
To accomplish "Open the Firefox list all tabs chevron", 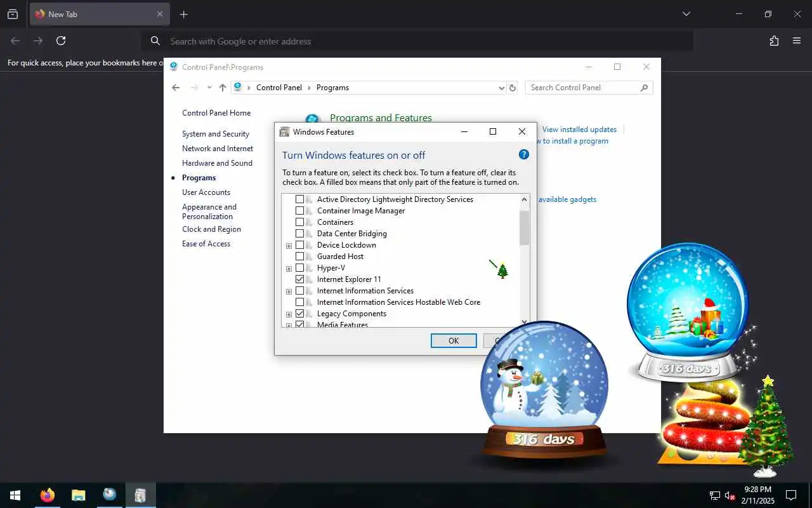I will (686, 14).
